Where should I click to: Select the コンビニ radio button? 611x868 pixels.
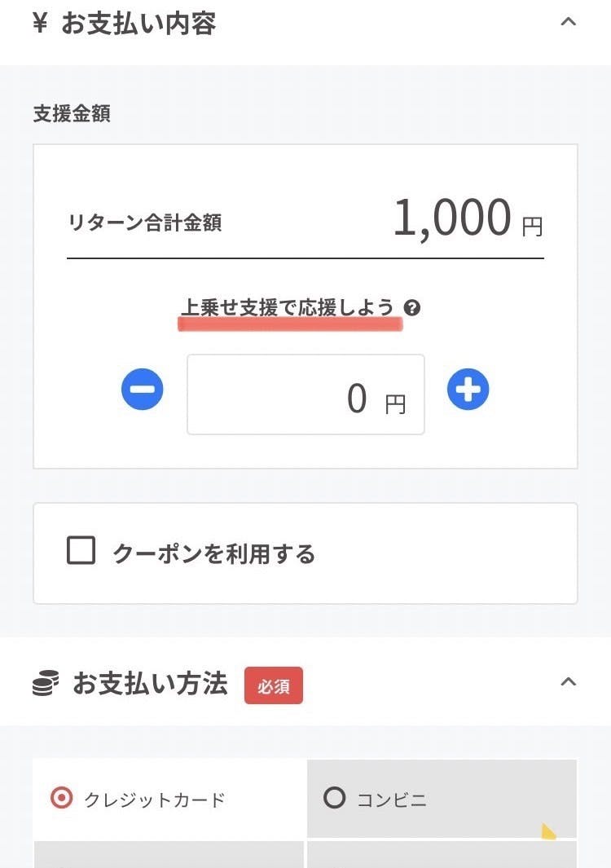(x=335, y=798)
